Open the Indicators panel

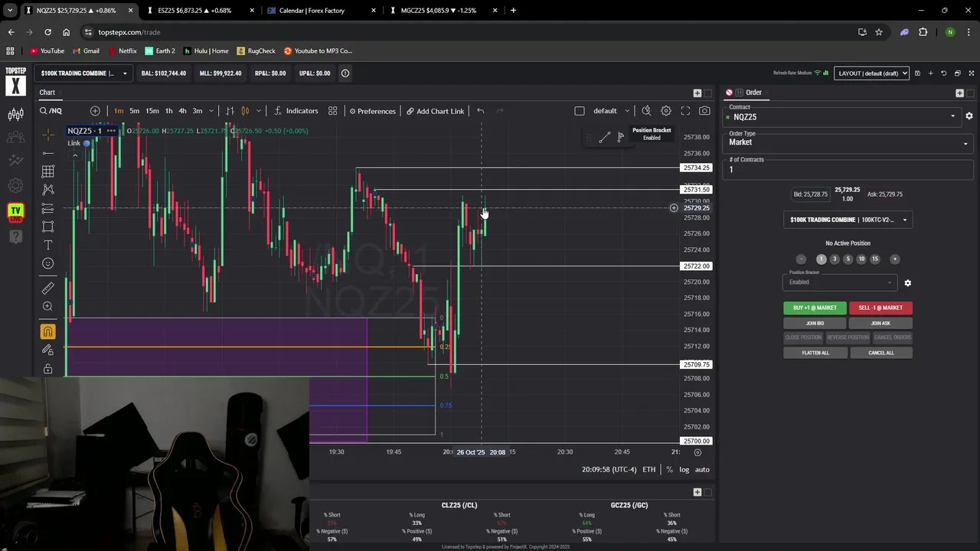click(296, 111)
